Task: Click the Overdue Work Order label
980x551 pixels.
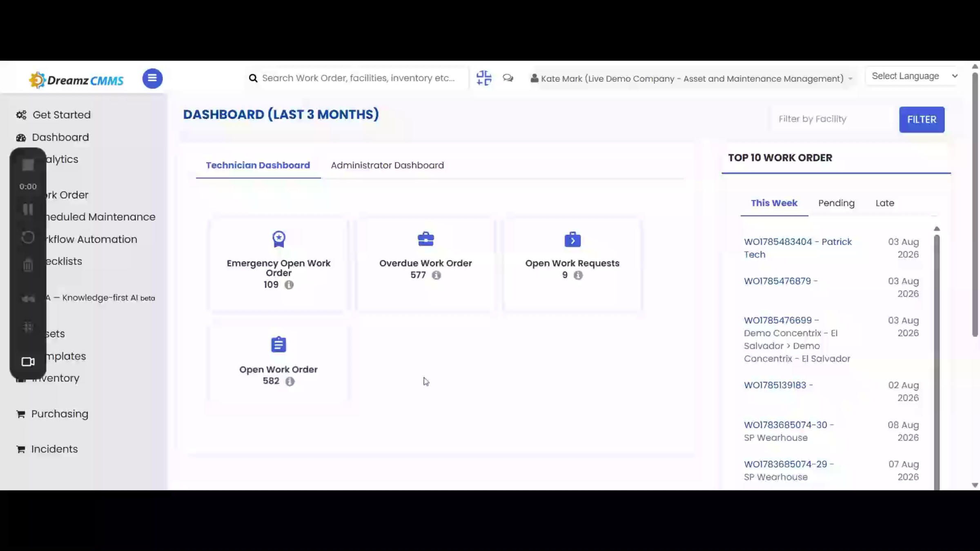Action: [x=425, y=263]
